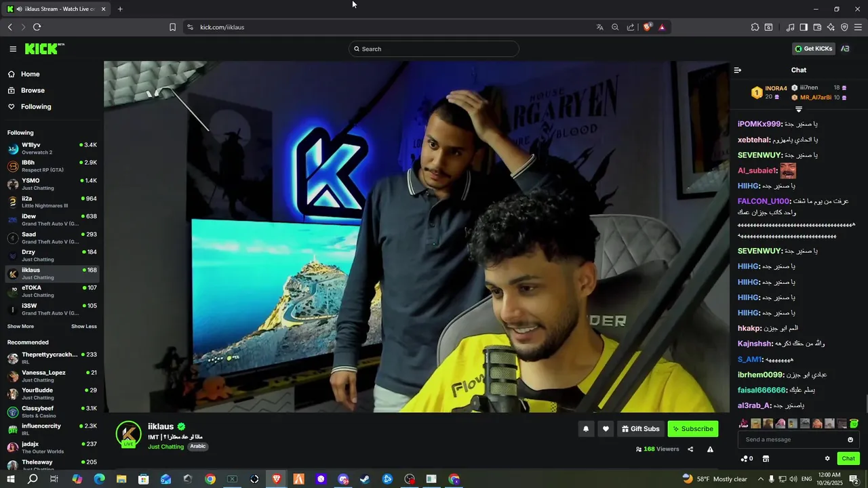The height and width of the screenshot is (488, 868).
Task: Open Brave Wallet icon
Action: click(817, 27)
